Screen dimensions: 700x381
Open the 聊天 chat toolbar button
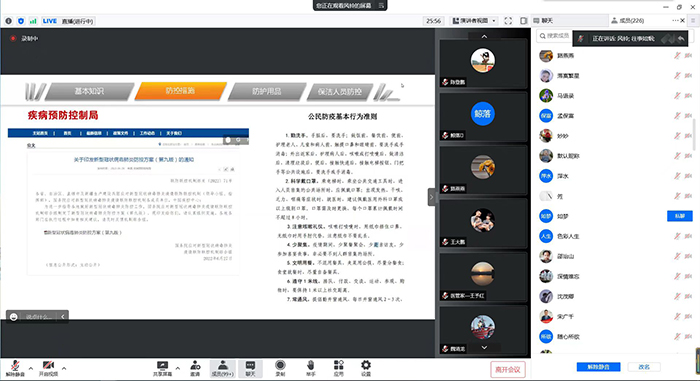tap(250, 368)
